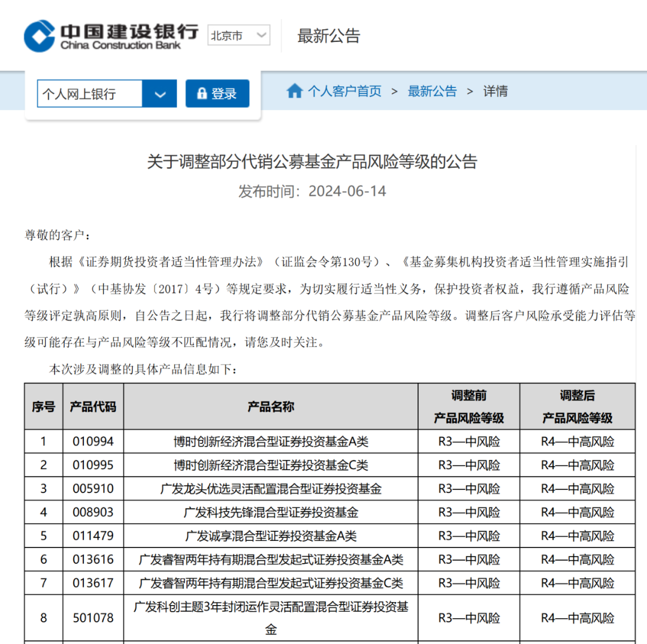Select product code 010994

click(x=93, y=442)
